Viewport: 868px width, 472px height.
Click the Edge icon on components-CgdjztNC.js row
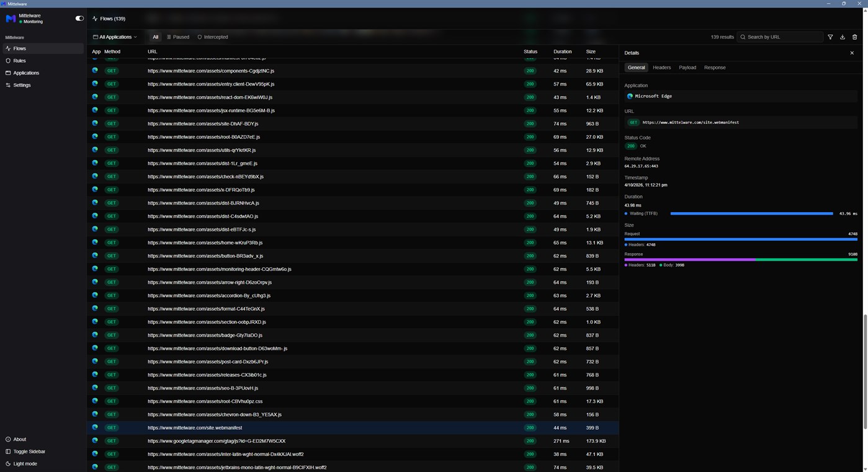click(x=95, y=71)
